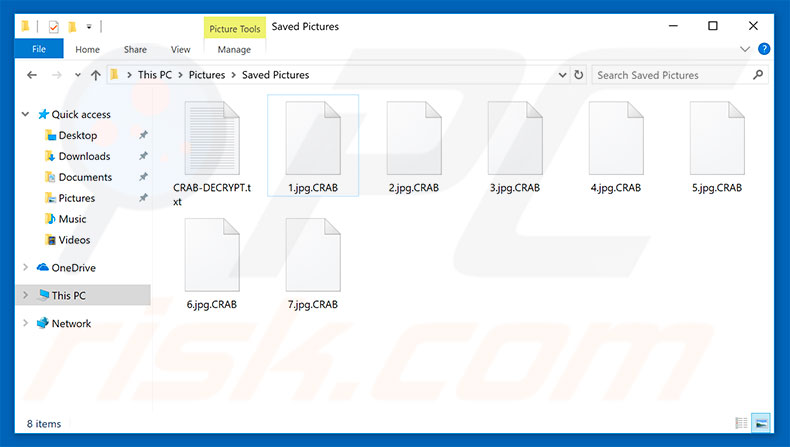790x447 pixels.
Task: Click the Back navigation arrow
Action: coord(32,75)
